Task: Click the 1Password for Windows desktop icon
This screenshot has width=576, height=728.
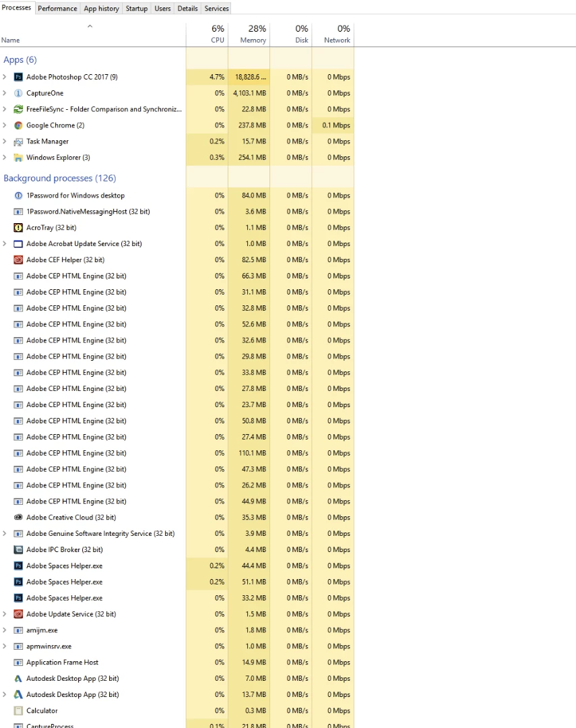Action: pyautogui.click(x=18, y=195)
